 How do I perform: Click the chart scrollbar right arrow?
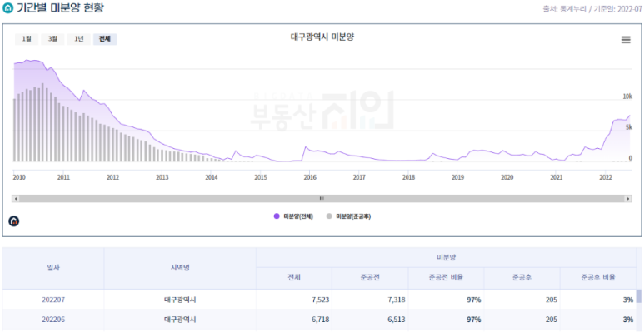click(628, 199)
